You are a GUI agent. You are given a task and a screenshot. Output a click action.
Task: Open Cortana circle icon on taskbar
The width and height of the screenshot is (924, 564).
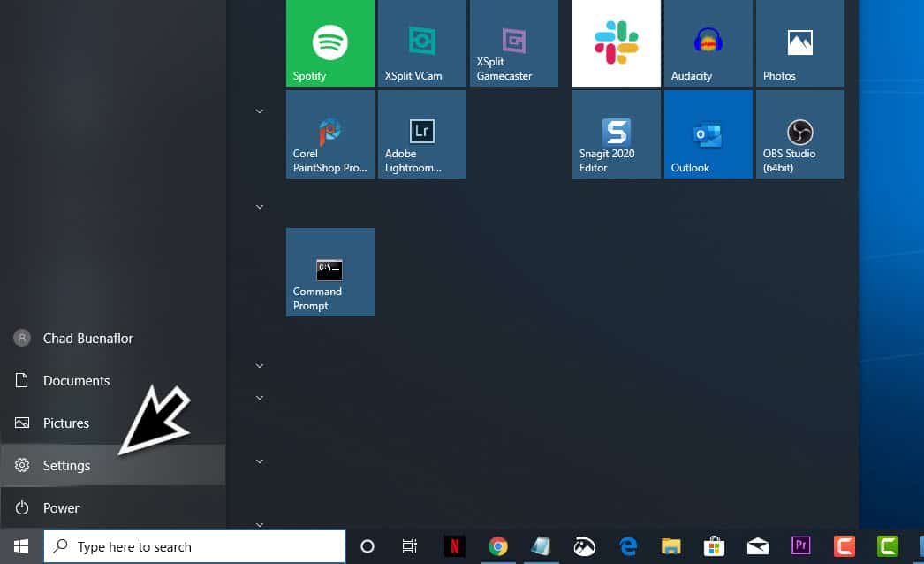point(367,547)
